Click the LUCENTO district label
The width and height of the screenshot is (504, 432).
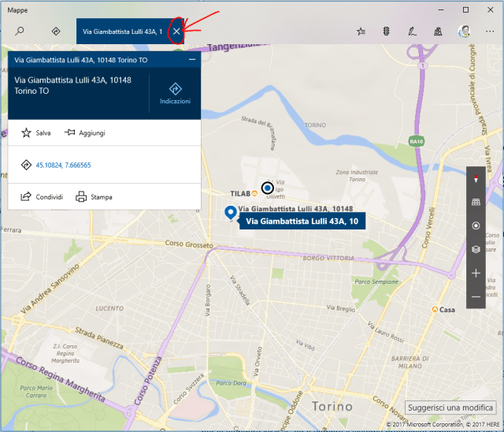(x=109, y=308)
